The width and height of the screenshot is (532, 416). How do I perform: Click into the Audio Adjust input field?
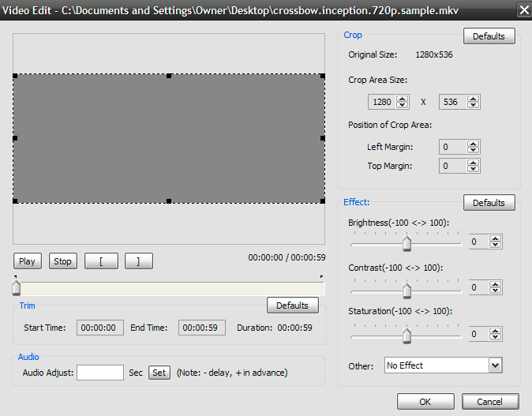tap(100, 373)
